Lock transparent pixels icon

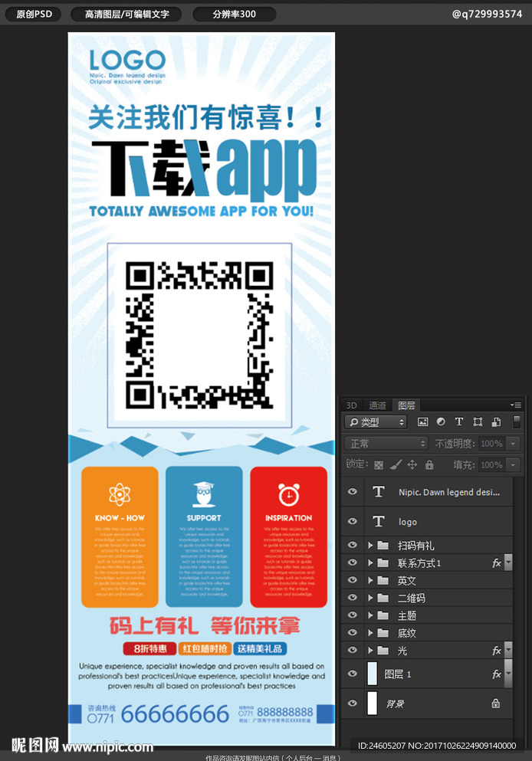pos(379,465)
